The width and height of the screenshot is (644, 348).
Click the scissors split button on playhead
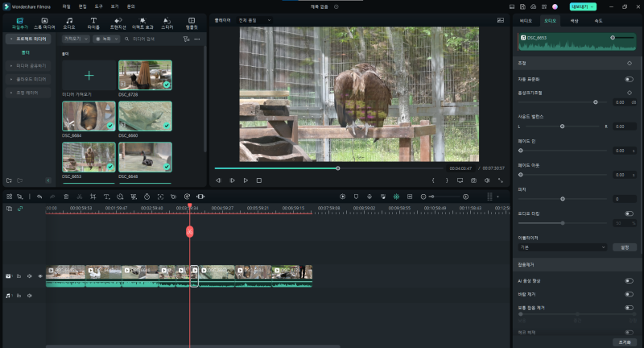tap(190, 232)
